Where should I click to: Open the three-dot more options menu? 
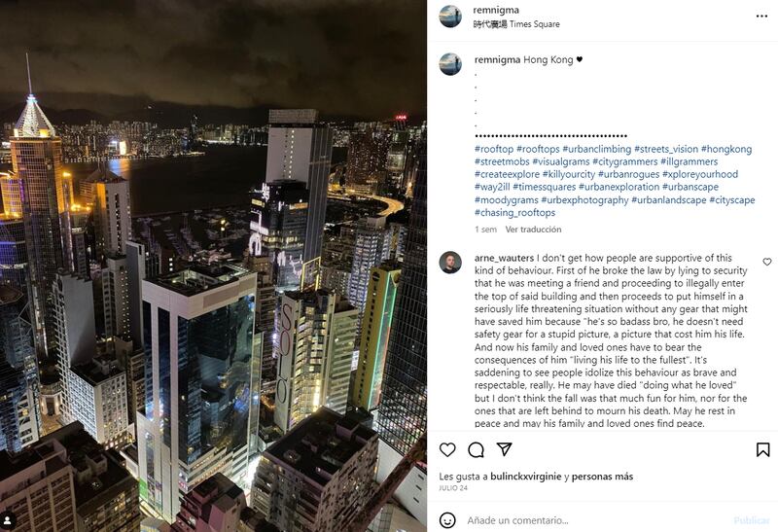coord(761,17)
